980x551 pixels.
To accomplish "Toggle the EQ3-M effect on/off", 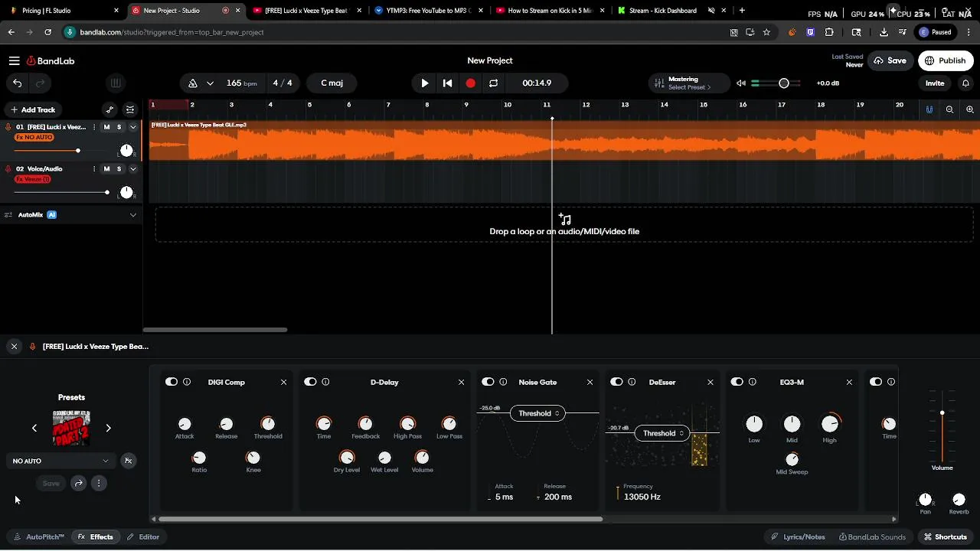I will pyautogui.click(x=737, y=382).
